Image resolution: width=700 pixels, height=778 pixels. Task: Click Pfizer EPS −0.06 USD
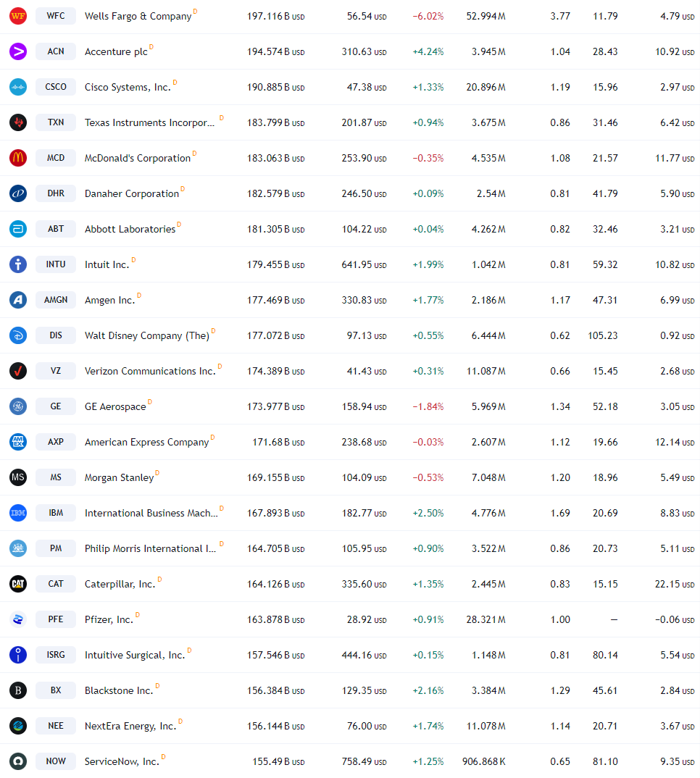tap(675, 620)
